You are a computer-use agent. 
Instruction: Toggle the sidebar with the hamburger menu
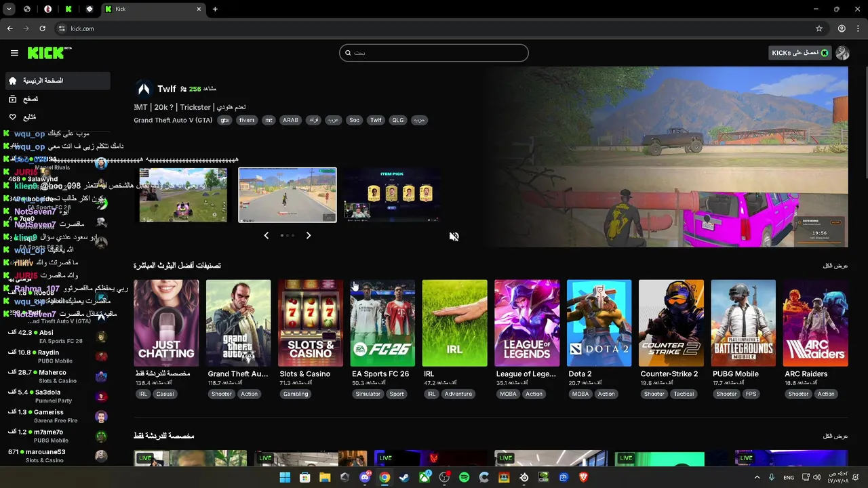[x=14, y=53]
